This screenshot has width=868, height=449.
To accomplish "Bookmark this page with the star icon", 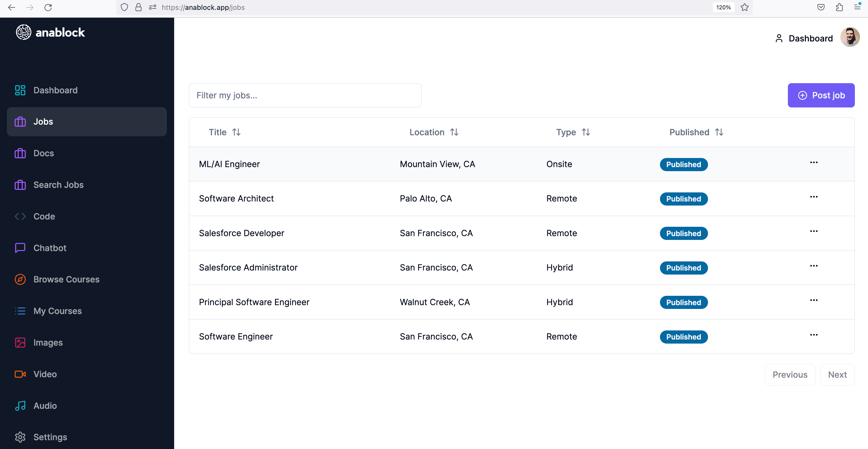I will point(745,7).
